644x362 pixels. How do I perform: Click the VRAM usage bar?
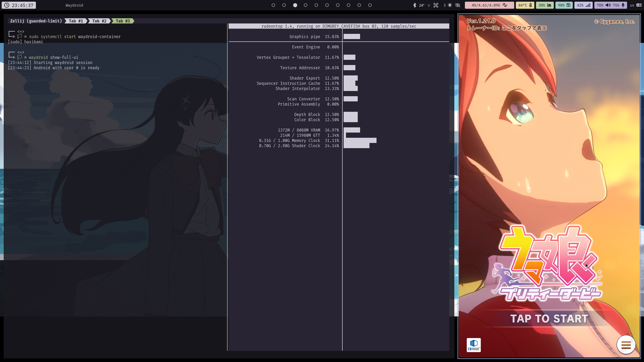pos(352,130)
